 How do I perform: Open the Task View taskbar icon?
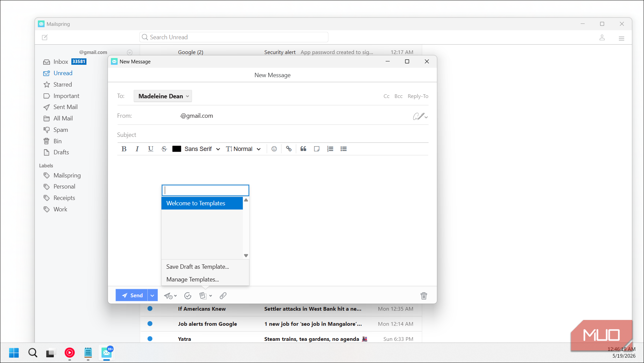(50, 353)
